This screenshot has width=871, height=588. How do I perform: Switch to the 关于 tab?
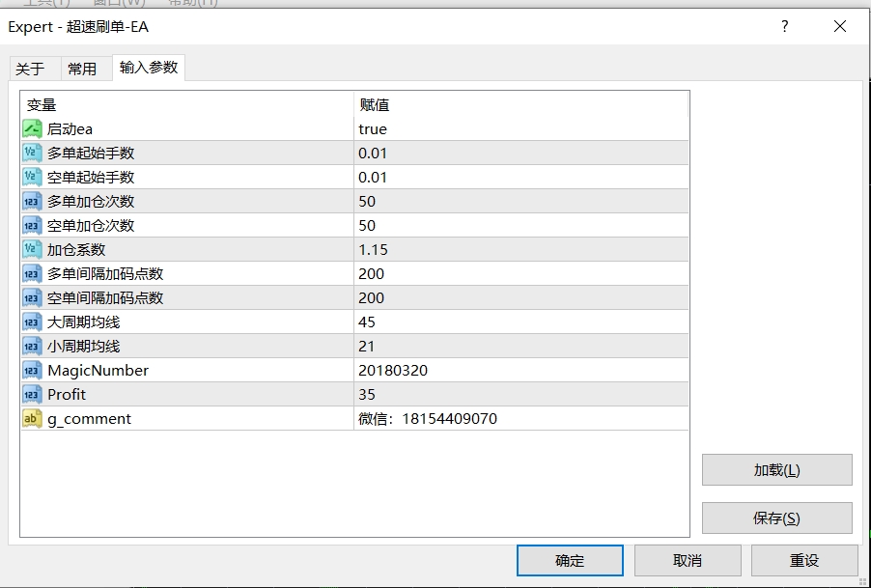31,69
